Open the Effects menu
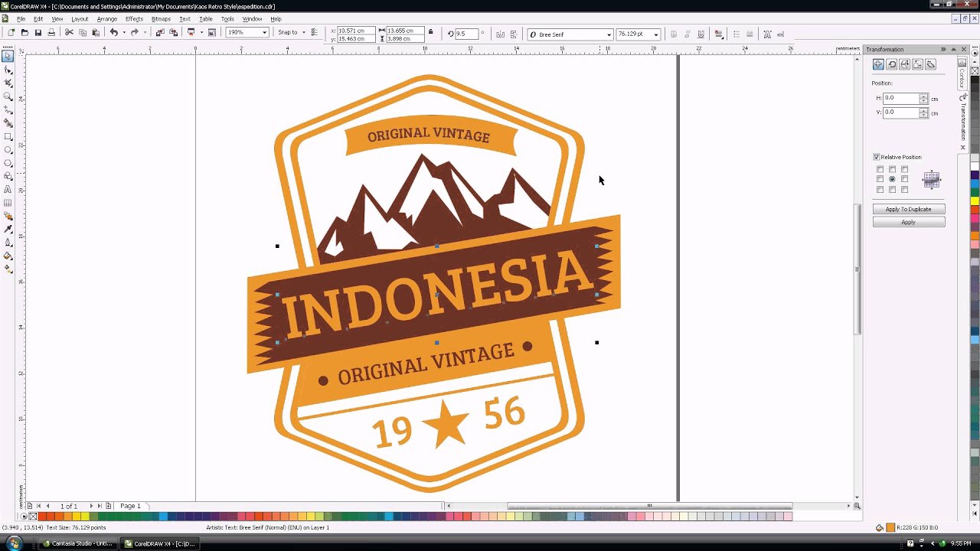Image resolution: width=980 pixels, height=551 pixels. coord(134,18)
